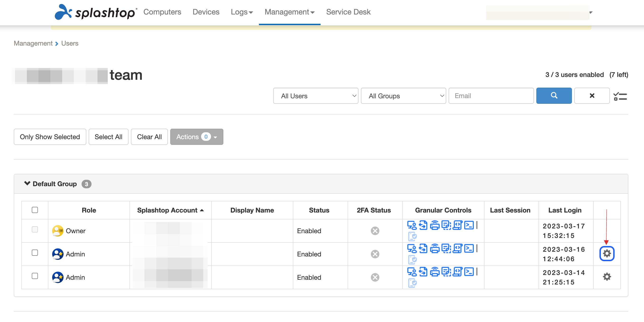The image size is (644, 322).
Task: Click the Last Login column header
Action: 565,210
